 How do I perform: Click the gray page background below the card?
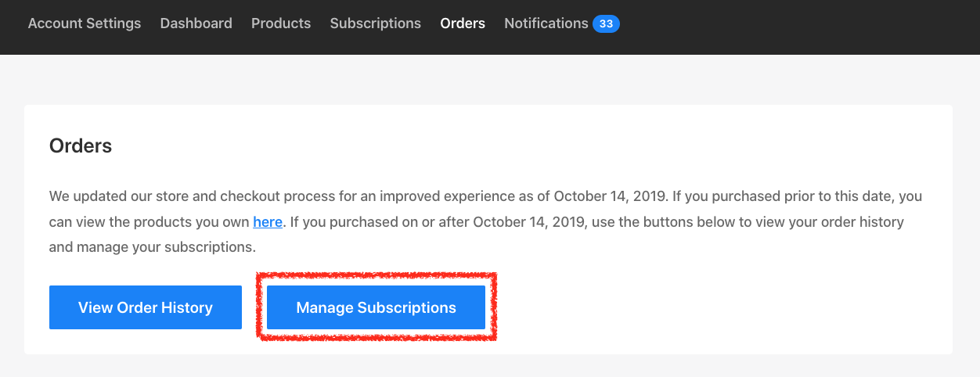point(470,366)
